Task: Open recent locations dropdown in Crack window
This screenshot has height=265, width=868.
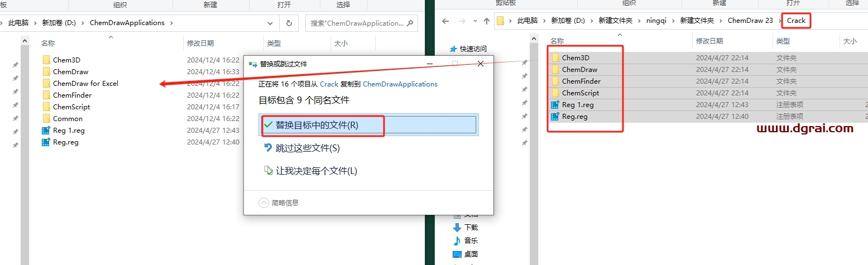Action: [474, 21]
